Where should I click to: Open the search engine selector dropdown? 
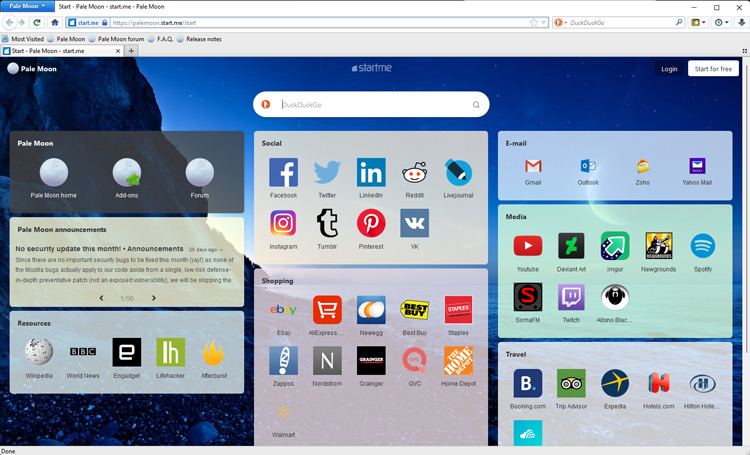click(x=560, y=22)
